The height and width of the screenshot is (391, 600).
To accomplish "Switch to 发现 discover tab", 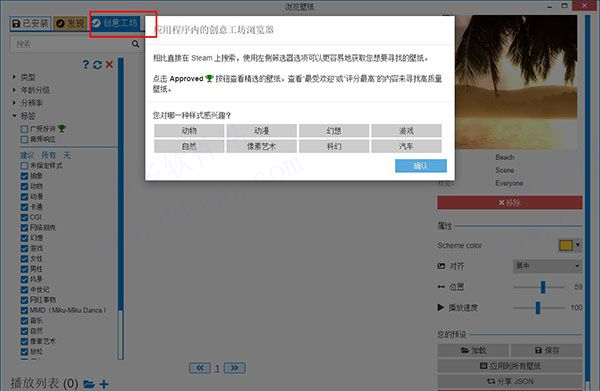I will [70, 23].
